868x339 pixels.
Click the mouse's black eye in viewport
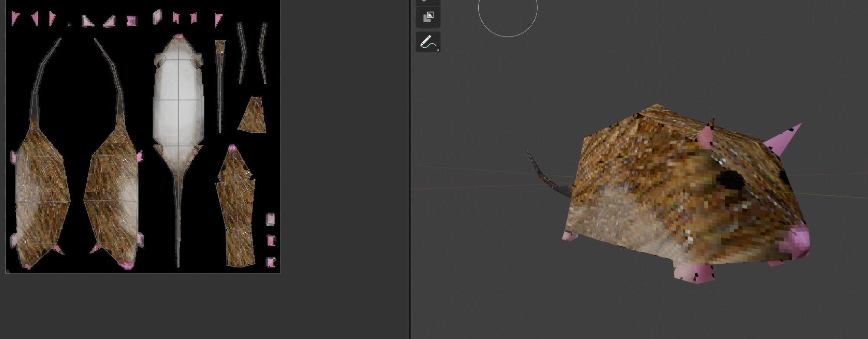[732, 179]
